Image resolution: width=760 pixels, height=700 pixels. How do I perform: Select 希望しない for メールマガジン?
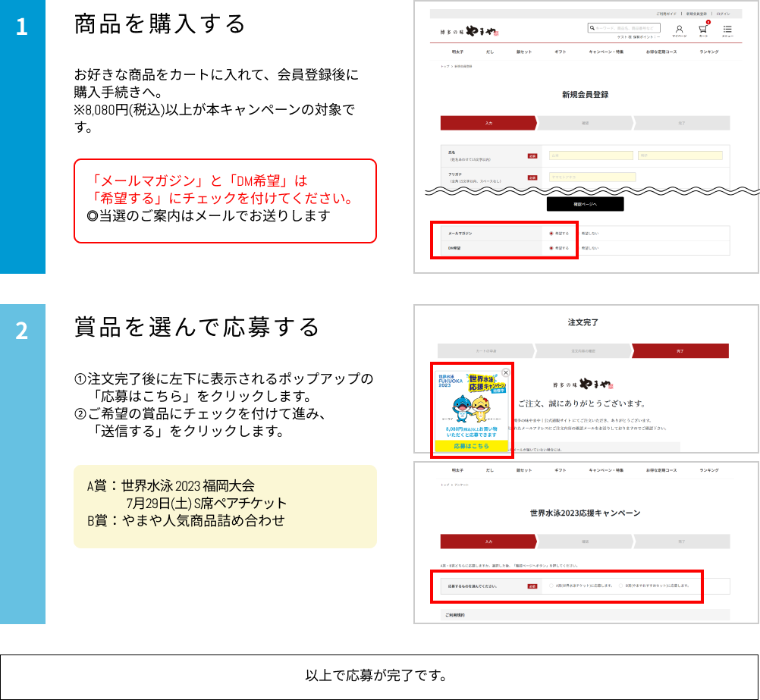click(589, 234)
